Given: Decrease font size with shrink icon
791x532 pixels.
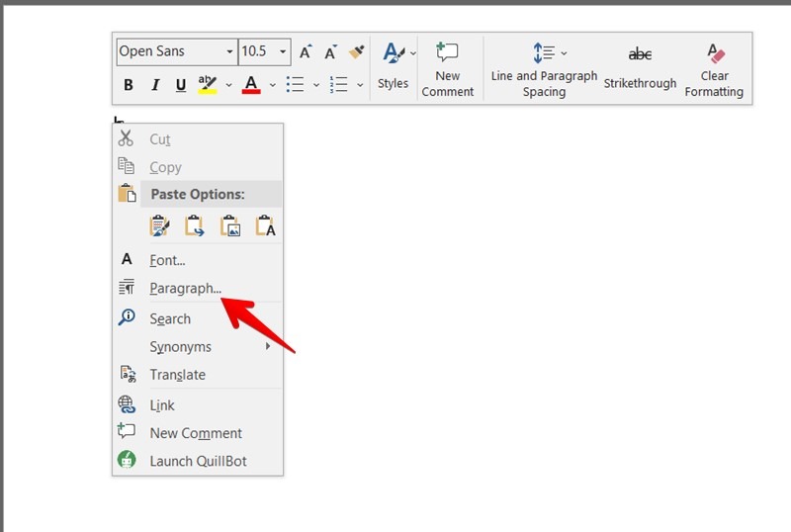Looking at the screenshot, I should coord(331,52).
